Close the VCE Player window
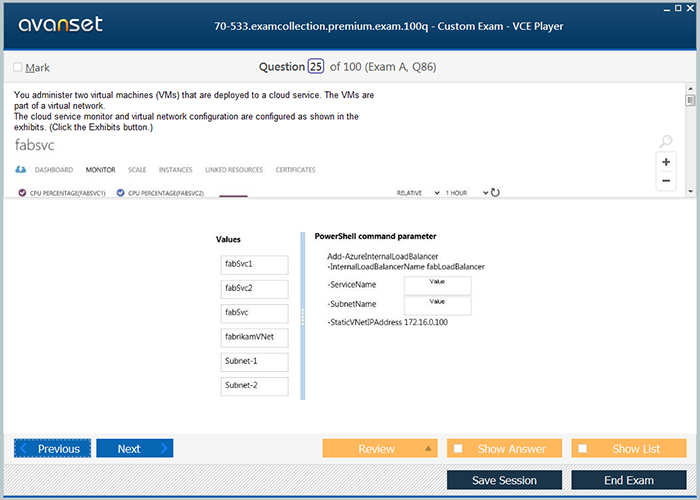Image resolution: width=700 pixels, height=500 pixels. [690, 8]
